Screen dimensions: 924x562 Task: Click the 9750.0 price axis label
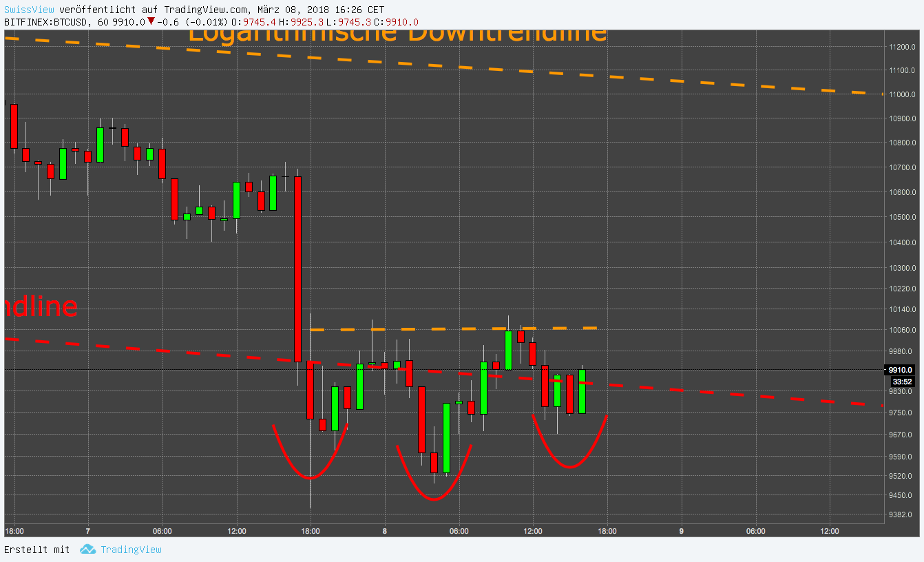coord(902,413)
